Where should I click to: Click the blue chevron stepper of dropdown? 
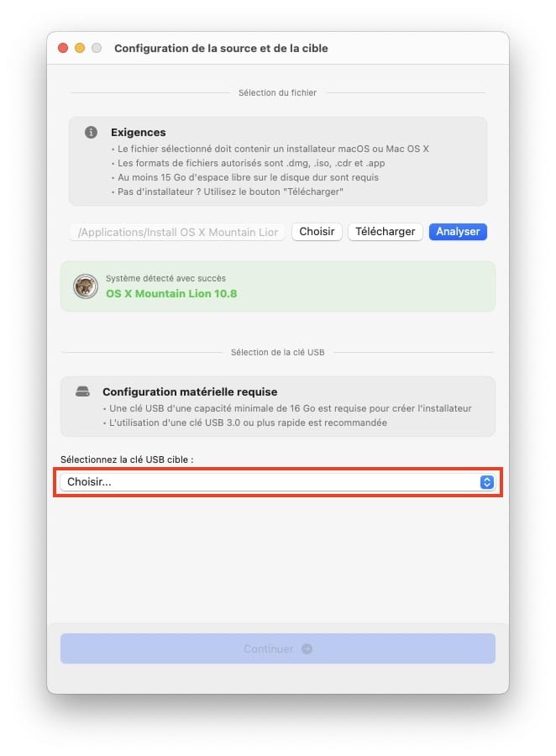pos(486,482)
